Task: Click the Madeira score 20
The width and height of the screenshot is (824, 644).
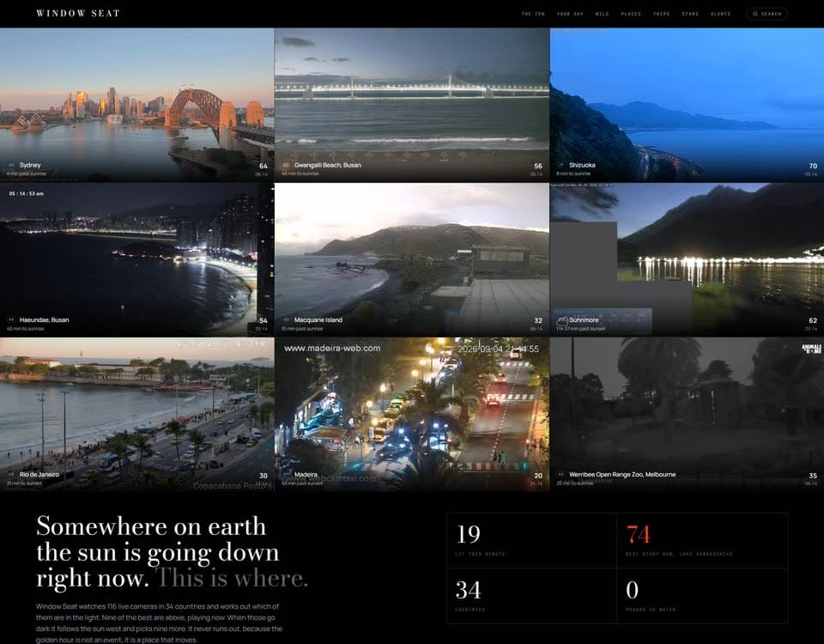Action: coord(538,475)
